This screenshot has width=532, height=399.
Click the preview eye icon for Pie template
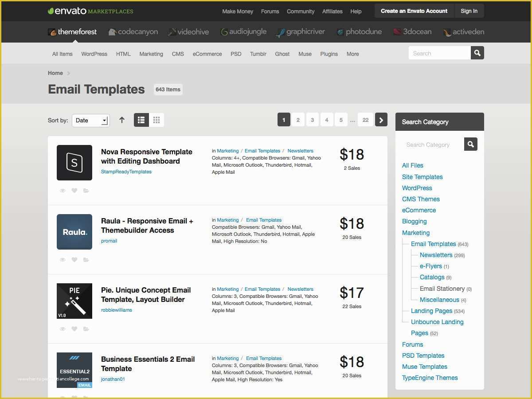tap(63, 329)
